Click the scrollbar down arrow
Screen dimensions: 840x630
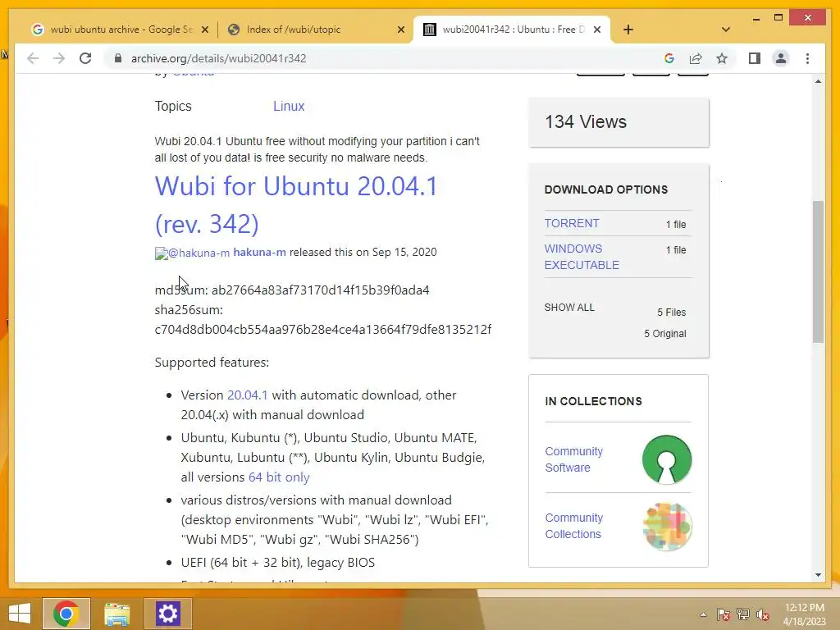pyautogui.click(x=818, y=575)
